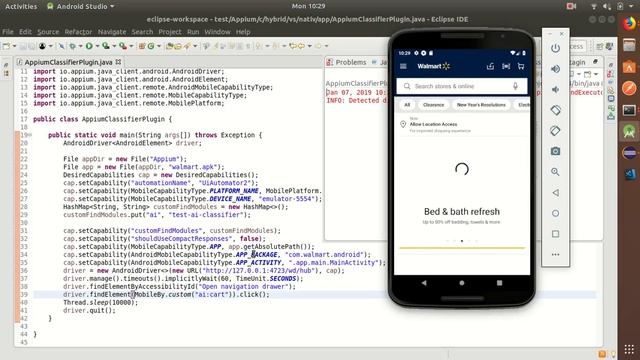Open Run menu
The width and height of the screenshot is (640, 360).
(x=193, y=32)
